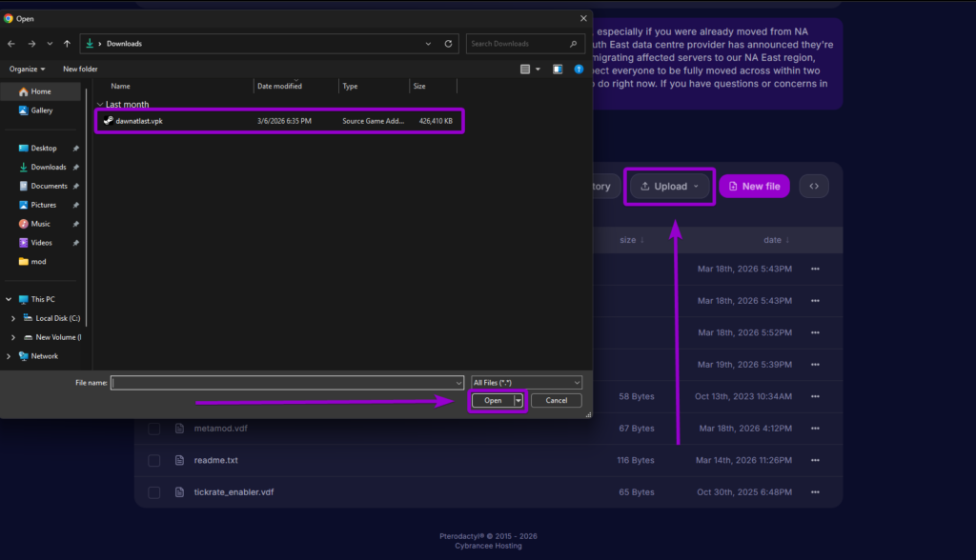Check the checkbox for tickrate_enabler.vdf
Image resolution: width=976 pixels, height=560 pixels.
pos(153,491)
